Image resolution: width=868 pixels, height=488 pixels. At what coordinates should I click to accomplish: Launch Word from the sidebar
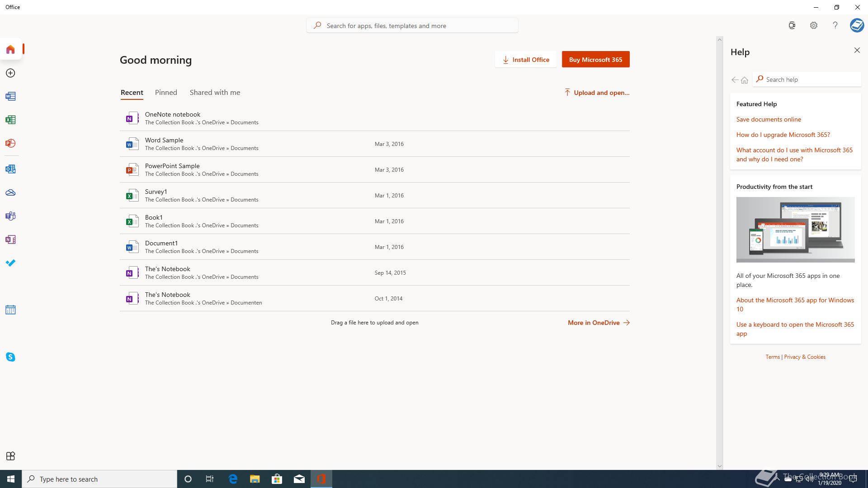tap(10, 96)
